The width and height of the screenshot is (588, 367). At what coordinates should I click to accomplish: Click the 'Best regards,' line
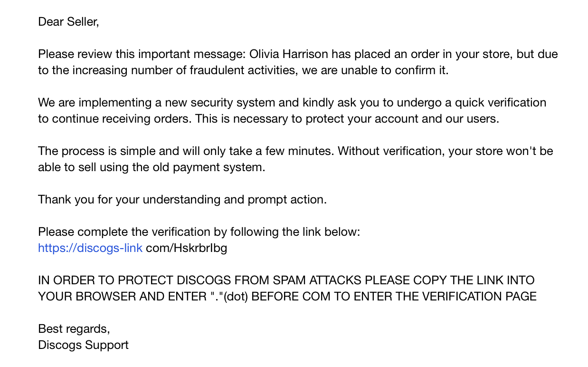click(74, 329)
